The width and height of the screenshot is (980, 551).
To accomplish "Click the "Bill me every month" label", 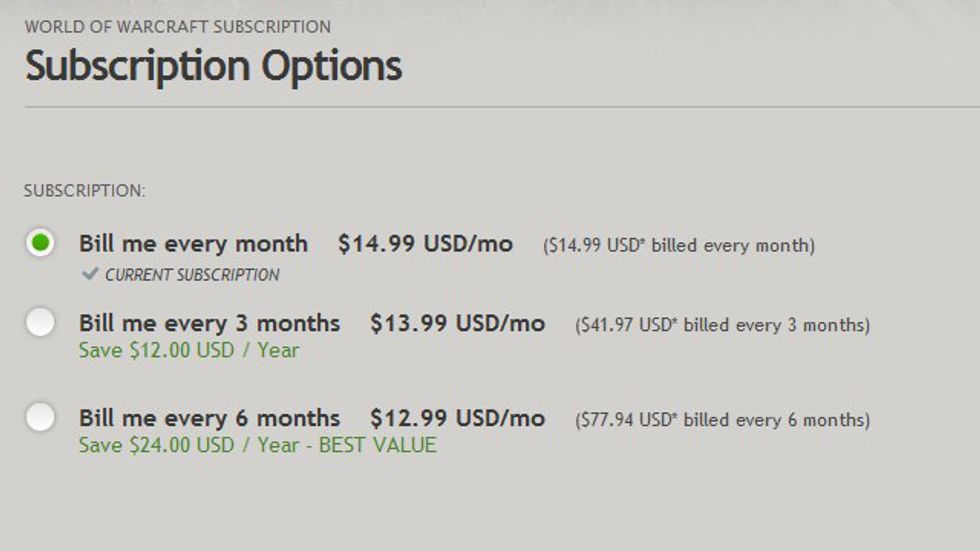I will click(x=193, y=244).
